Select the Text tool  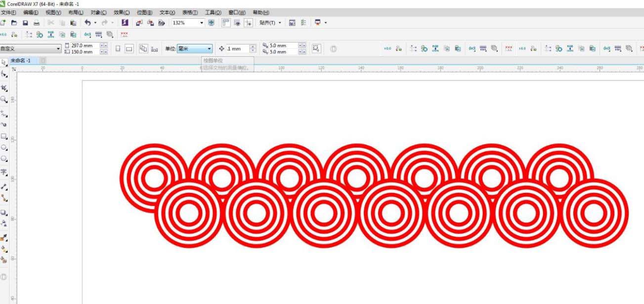point(4,172)
